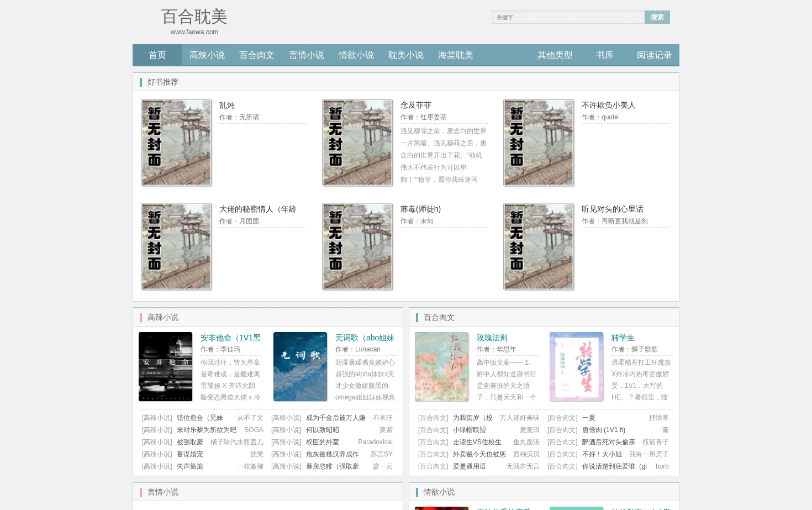Open the 走读生VS住校生 list entry

pyautogui.click(x=477, y=442)
